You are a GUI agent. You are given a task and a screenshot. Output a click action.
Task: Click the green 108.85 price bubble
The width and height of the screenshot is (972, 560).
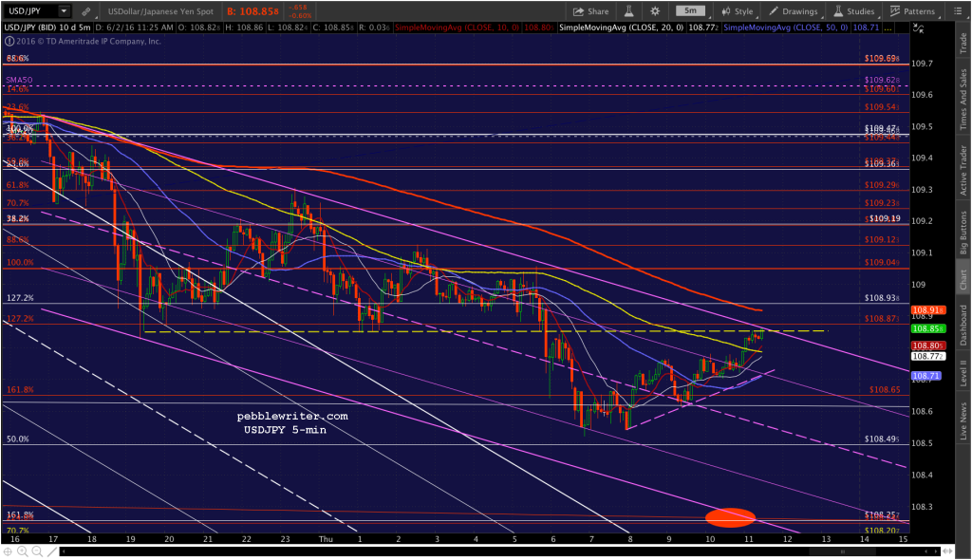[926, 328]
